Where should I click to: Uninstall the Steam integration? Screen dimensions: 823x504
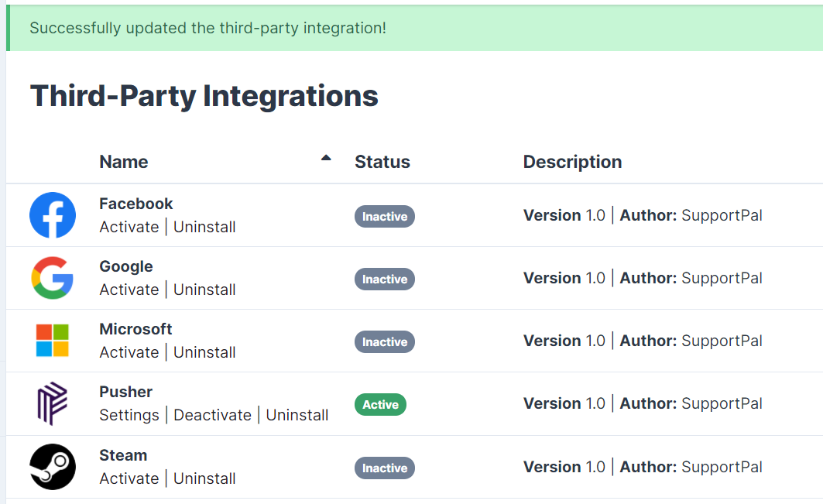click(x=204, y=478)
